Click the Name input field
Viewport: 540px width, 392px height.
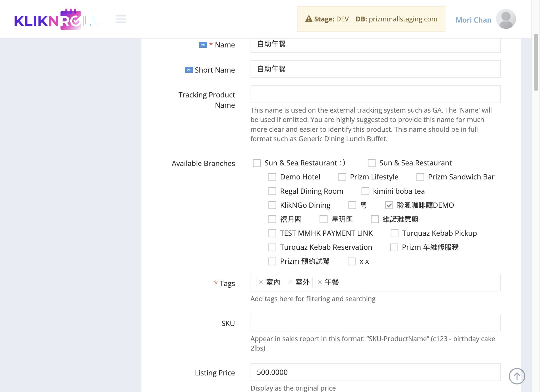coord(375,45)
